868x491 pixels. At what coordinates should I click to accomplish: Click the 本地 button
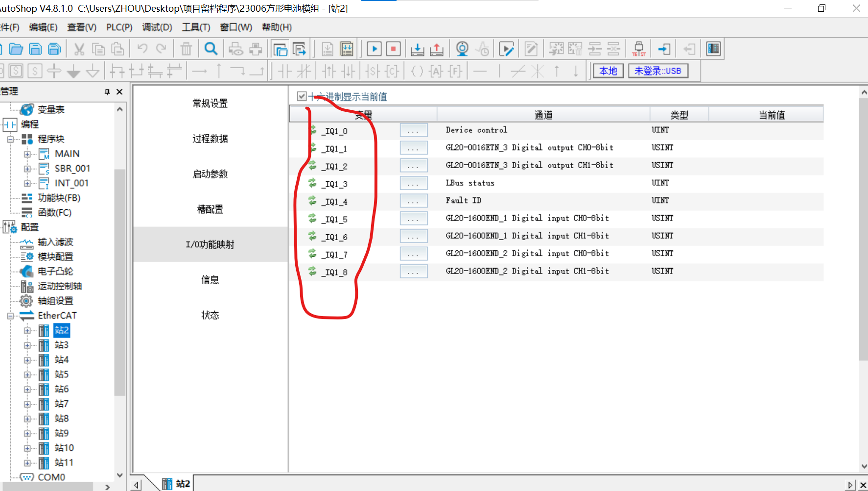(x=608, y=71)
